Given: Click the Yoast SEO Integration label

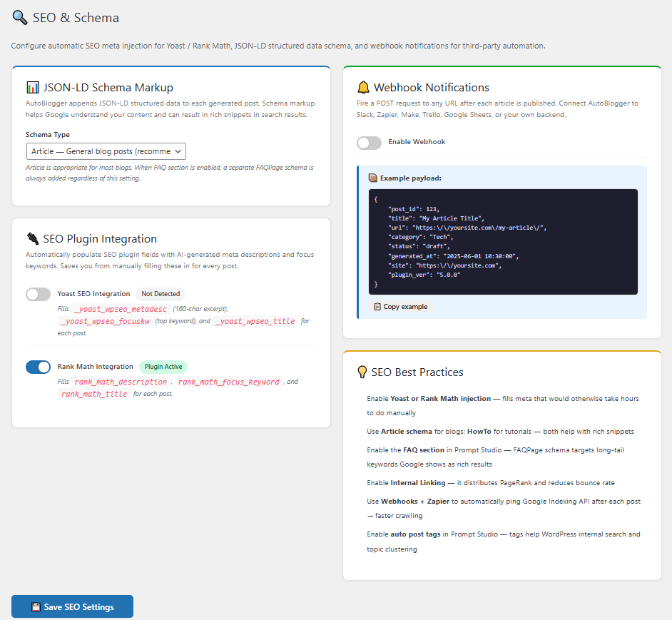Looking at the screenshot, I should tap(93, 294).
